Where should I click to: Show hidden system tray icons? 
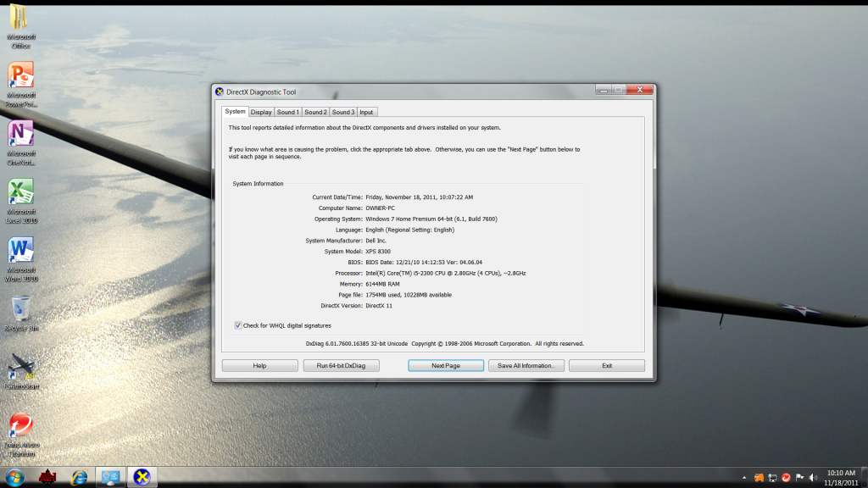(744, 478)
